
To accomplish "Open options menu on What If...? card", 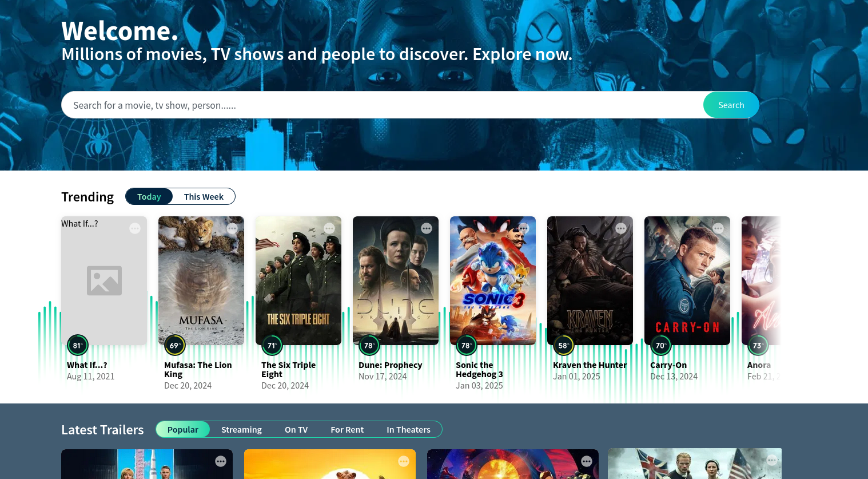I will 135,228.
